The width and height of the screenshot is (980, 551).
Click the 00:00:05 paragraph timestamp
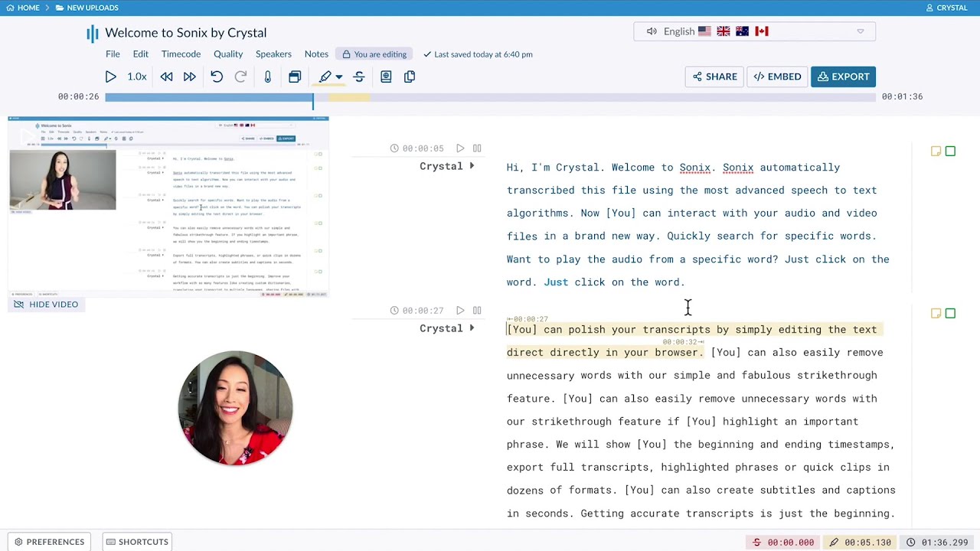pyautogui.click(x=423, y=148)
